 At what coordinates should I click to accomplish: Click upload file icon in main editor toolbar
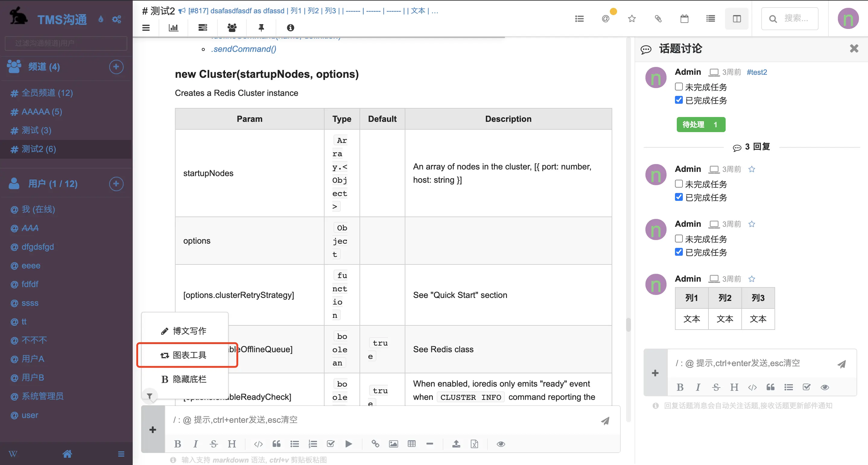point(456,444)
